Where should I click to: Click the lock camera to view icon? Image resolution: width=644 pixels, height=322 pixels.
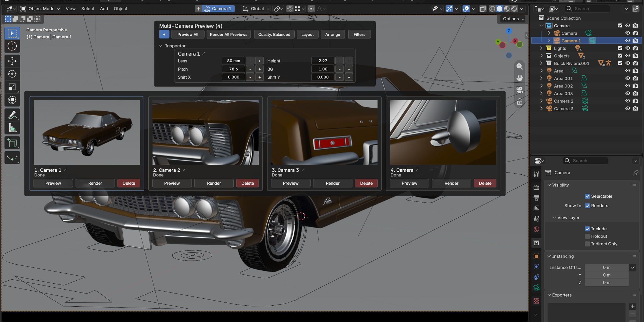[519, 102]
